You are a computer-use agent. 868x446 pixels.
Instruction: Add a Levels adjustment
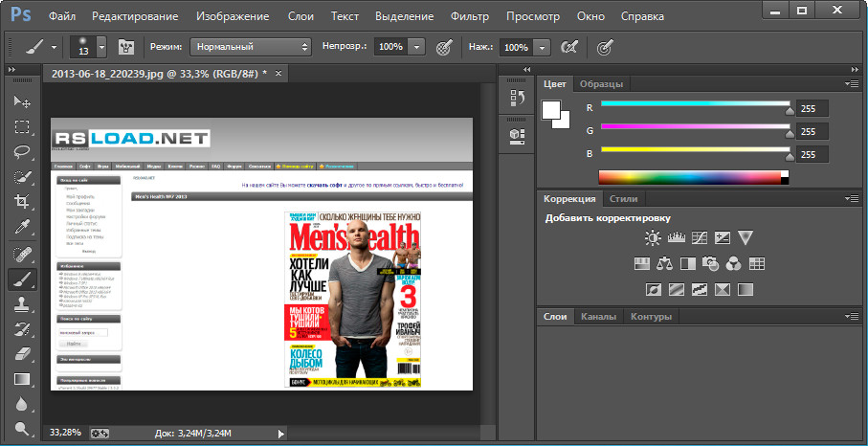point(677,238)
